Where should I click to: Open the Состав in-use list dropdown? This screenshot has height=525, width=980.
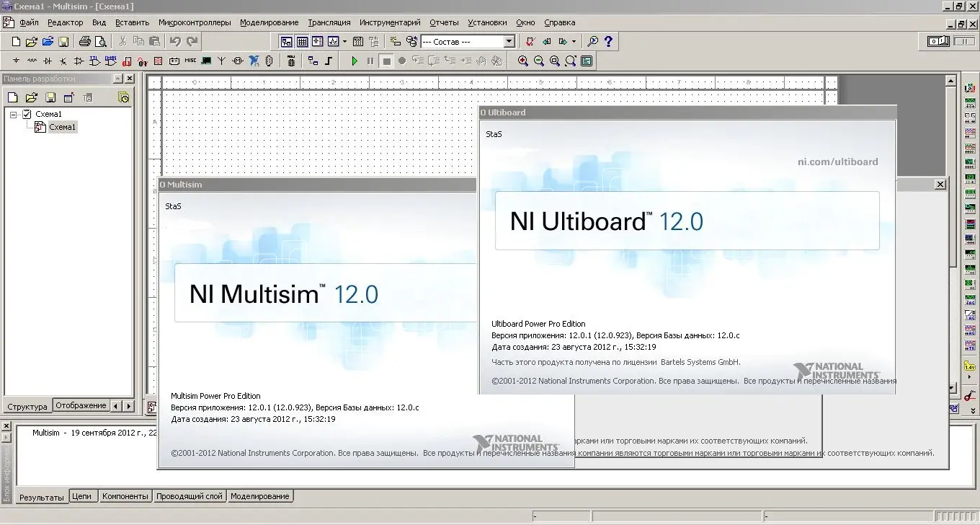pyautogui.click(x=509, y=42)
